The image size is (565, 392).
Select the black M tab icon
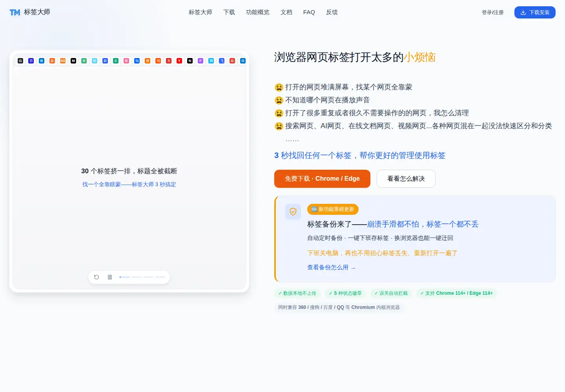tap(73, 61)
